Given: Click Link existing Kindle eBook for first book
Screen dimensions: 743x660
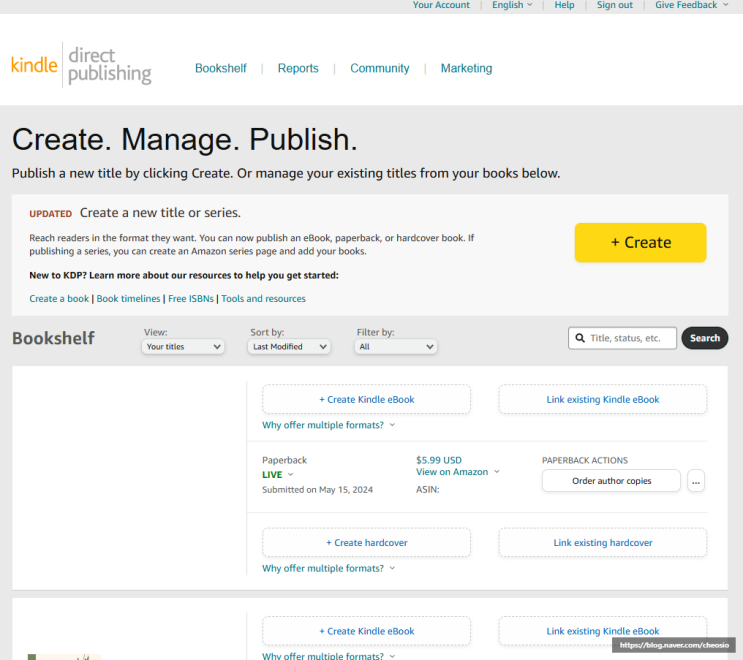Looking at the screenshot, I should pos(602,399).
